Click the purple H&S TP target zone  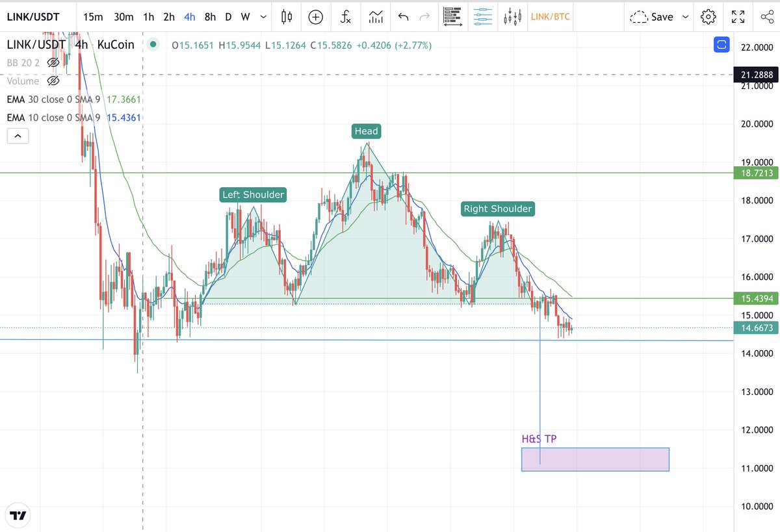click(595, 459)
